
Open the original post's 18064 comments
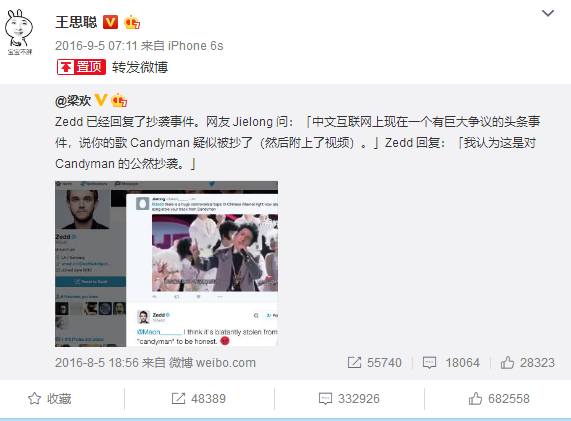tap(451, 363)
